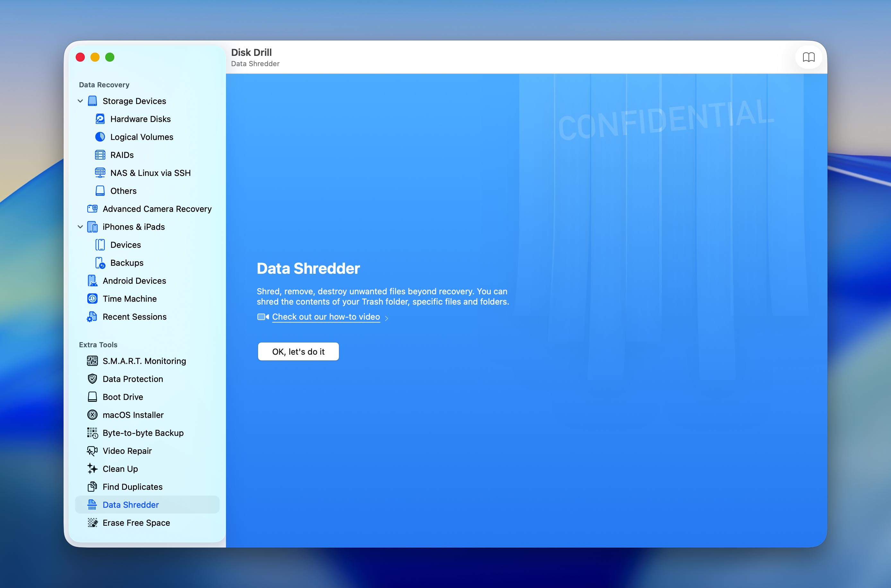Image resolution: width=891 pixels, height=588 pixels.
Task: Click the Advanced Camera Recovery icon
Action: pos(92,209)
